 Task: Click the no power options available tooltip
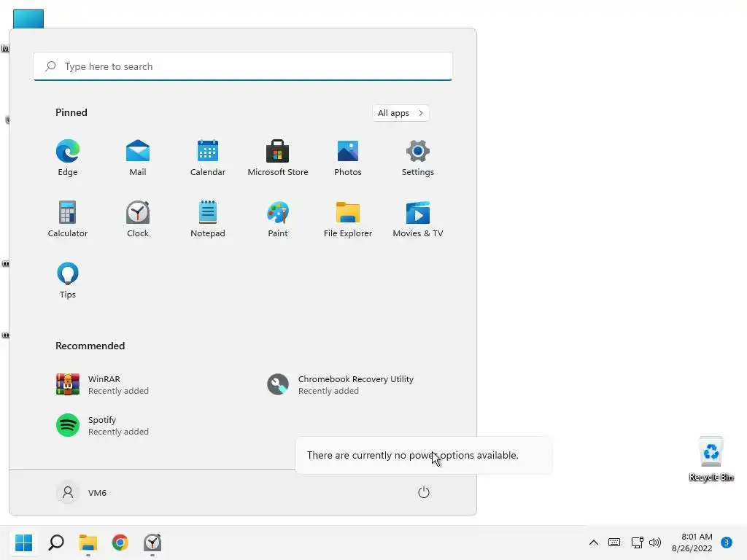coord(424,455)
